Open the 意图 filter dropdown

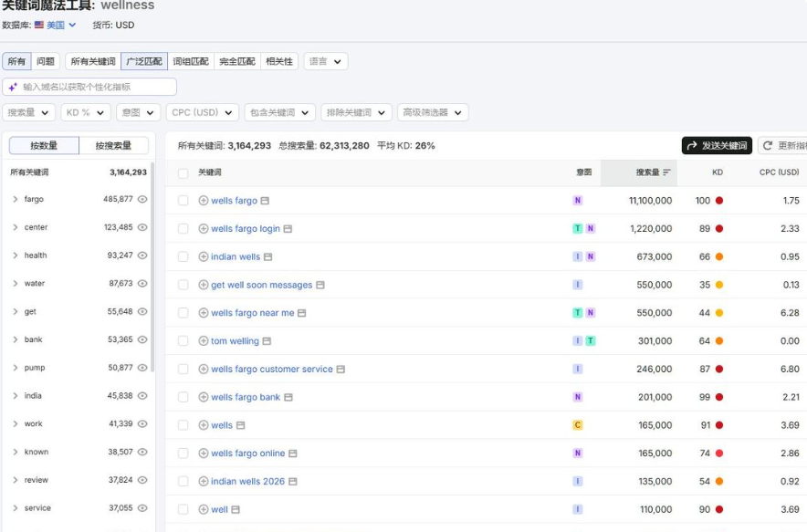point(139,112)
